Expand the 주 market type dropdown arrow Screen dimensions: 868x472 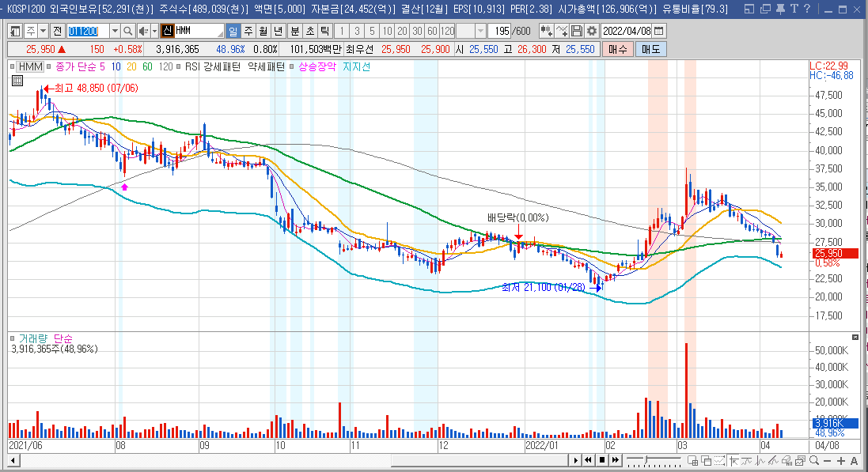[43, 31]
